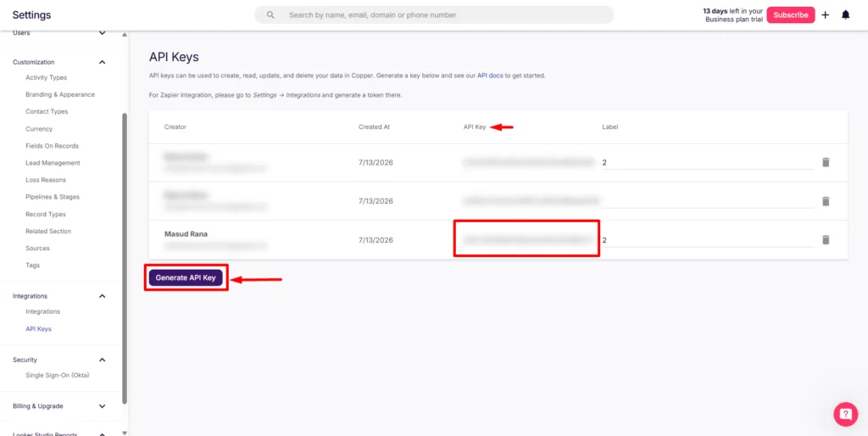This screenshot has height=436, width=868.
Task: Click the Label column header
Action: (x=610, y=127)
